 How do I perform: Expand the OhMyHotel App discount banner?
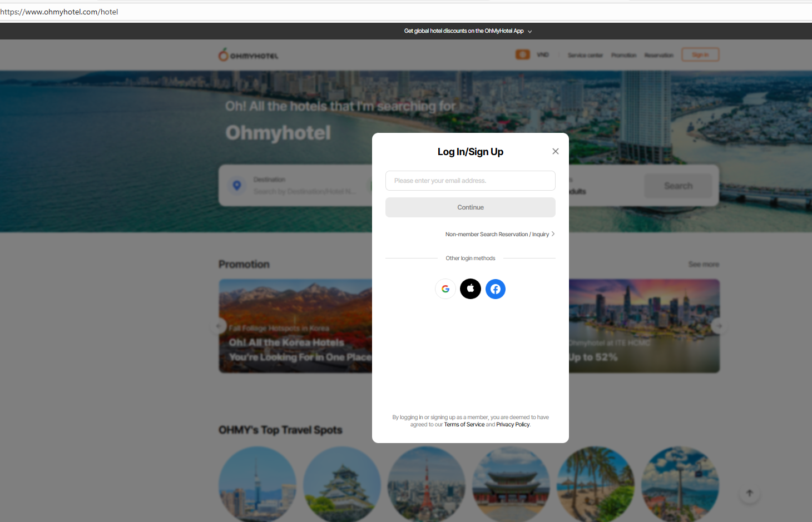click(468, 31)
